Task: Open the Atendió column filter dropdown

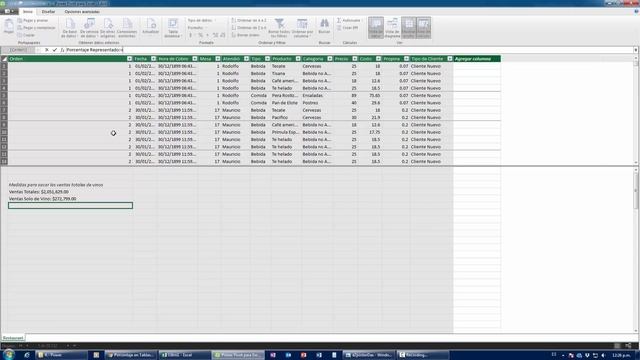Action: pyautogui.click(x=247, y=59)
